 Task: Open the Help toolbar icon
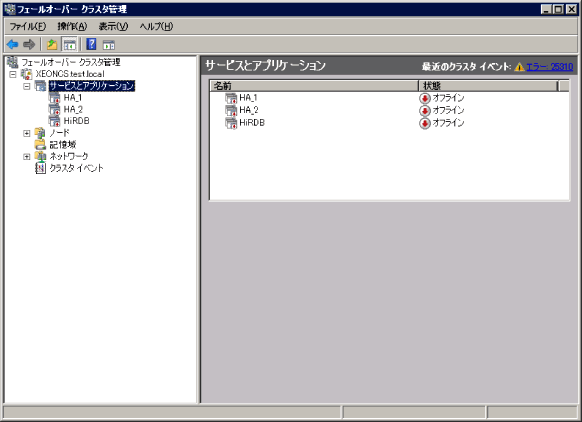pyautogui.click(x=91, y=44)
